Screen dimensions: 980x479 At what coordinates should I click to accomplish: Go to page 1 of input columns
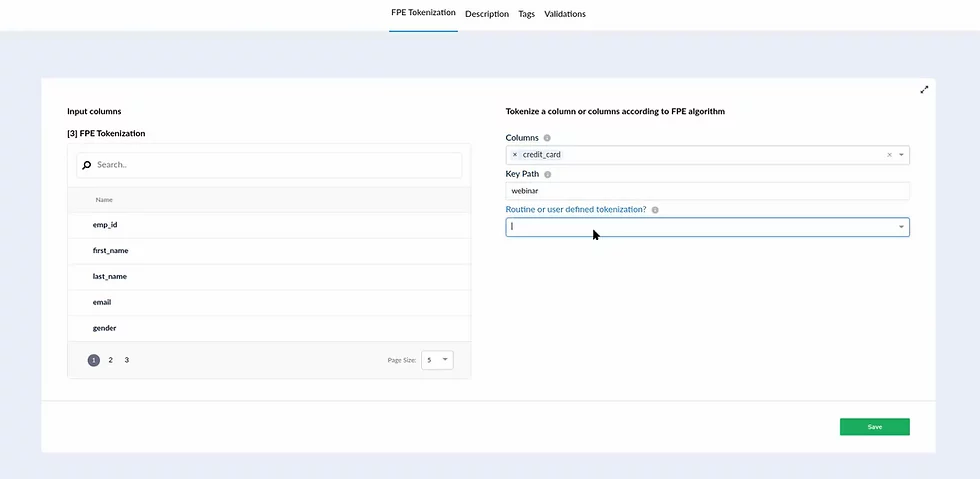94,360
